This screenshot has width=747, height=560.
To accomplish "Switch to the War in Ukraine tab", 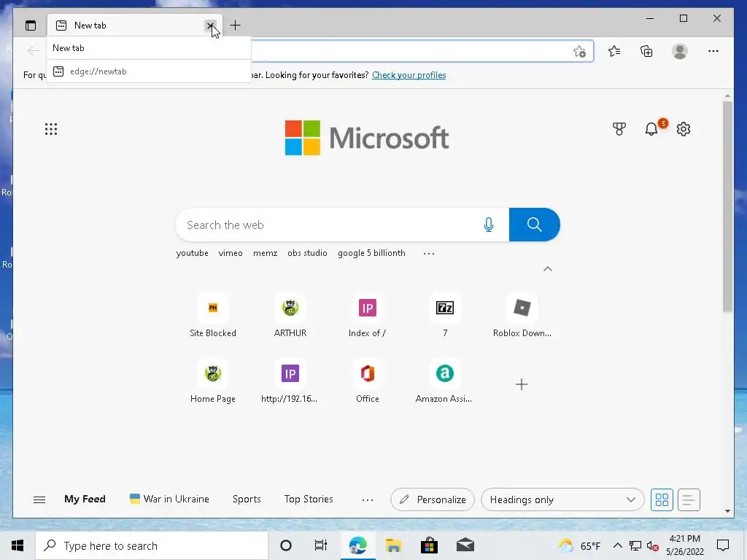I will (169, 499).
